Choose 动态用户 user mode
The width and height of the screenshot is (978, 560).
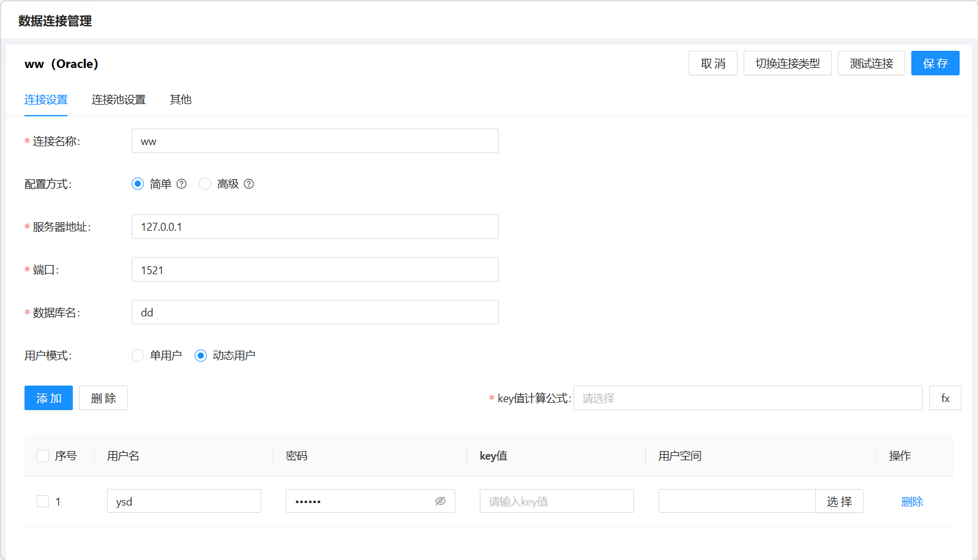click(x=201, y=356)
